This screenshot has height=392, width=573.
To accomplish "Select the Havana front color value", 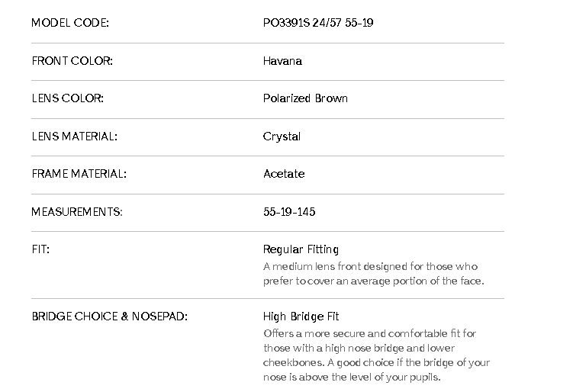I will pos(282,61).
